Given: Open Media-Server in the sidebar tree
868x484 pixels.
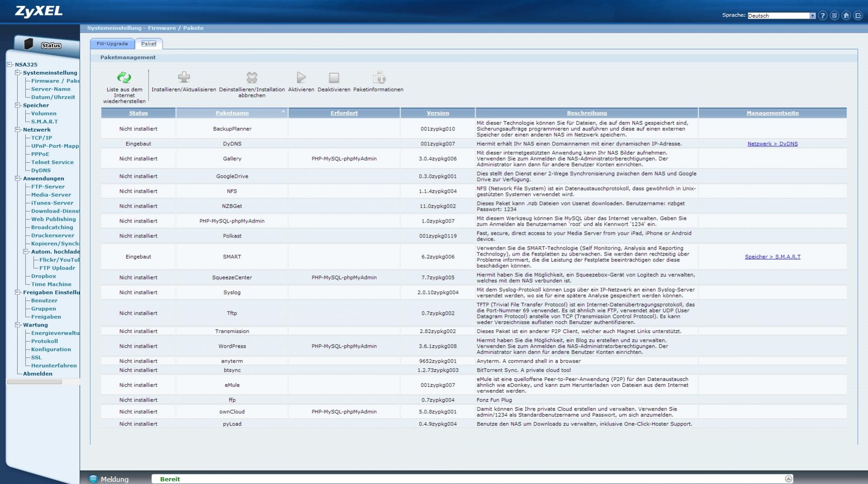Looking at the screenshot, I should 51,195.
